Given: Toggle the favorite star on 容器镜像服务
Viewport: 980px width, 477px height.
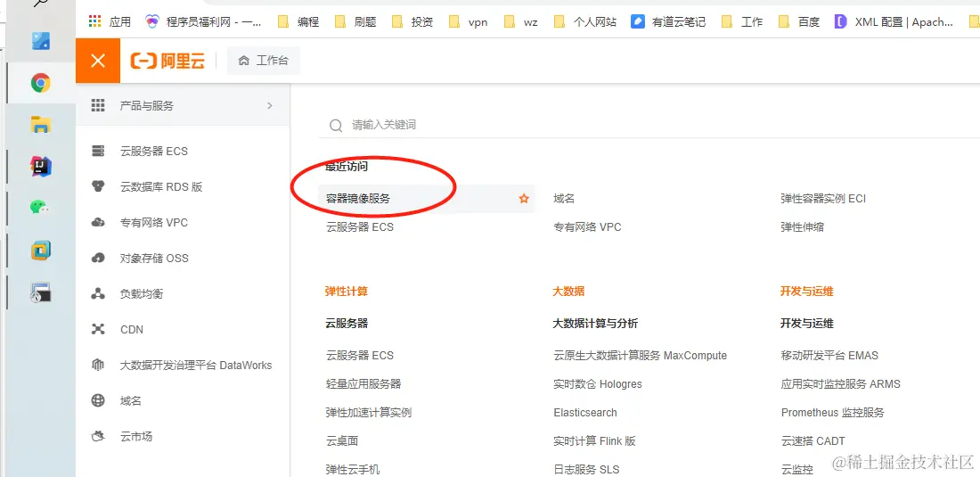Looking at the screenshot, I should click(x=524, y=199).
